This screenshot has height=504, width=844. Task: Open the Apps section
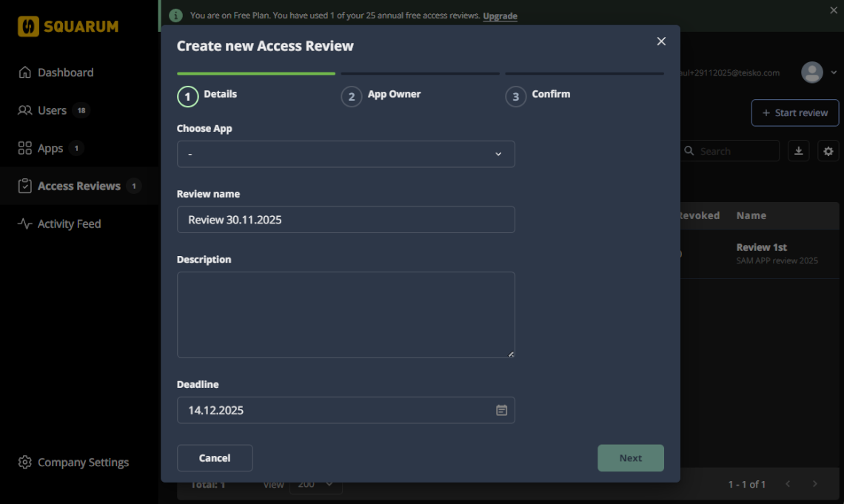[50, 147]
